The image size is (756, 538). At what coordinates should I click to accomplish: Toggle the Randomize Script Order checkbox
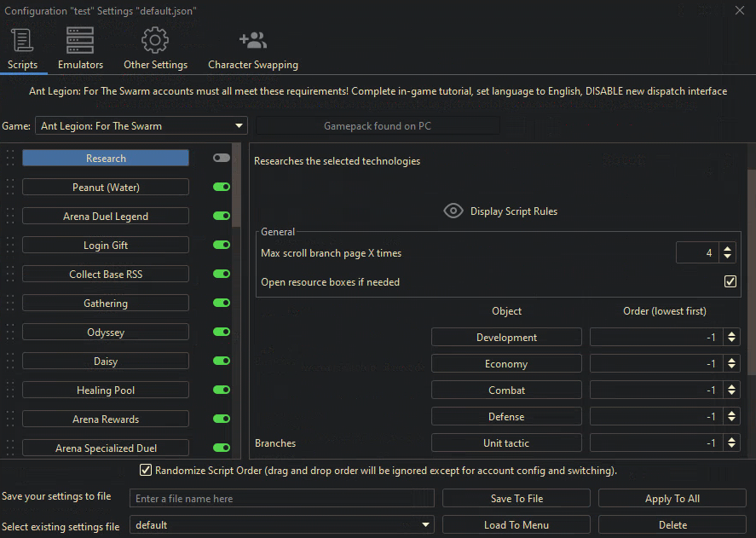coord(147,471)
